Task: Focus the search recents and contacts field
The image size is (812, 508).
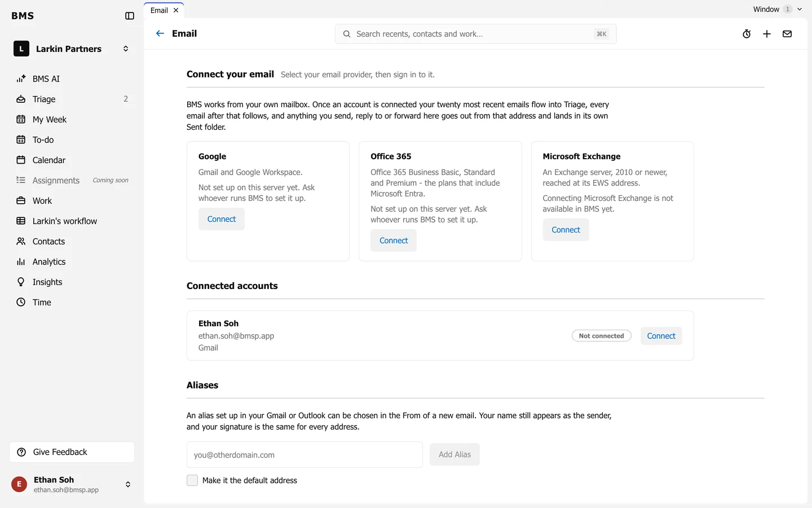Action: point(475,34)
